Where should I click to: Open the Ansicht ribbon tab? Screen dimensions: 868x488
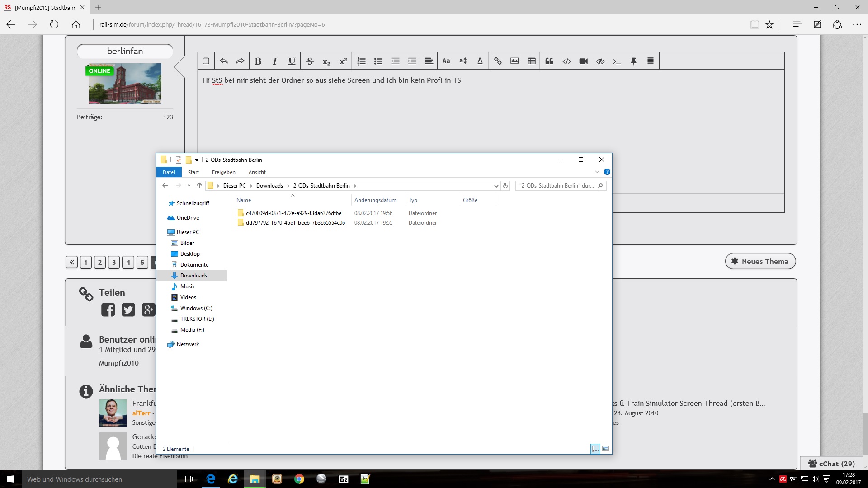[x=257, y=172]
